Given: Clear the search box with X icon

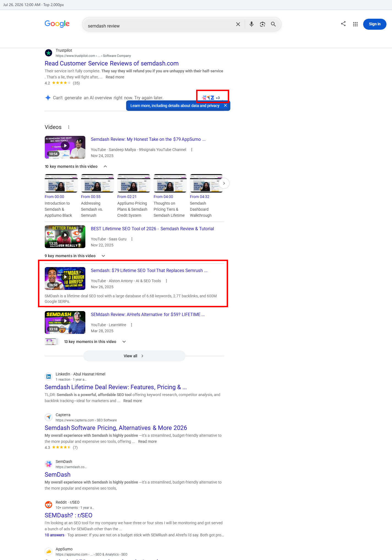Looking at the screenshot, I should (238, 24).
